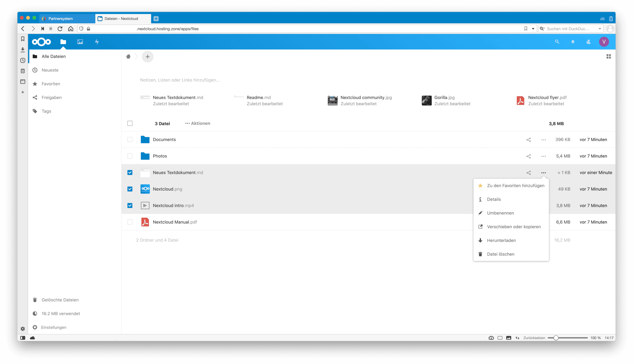Open the search engine dropdown arrow

[600, 29]
